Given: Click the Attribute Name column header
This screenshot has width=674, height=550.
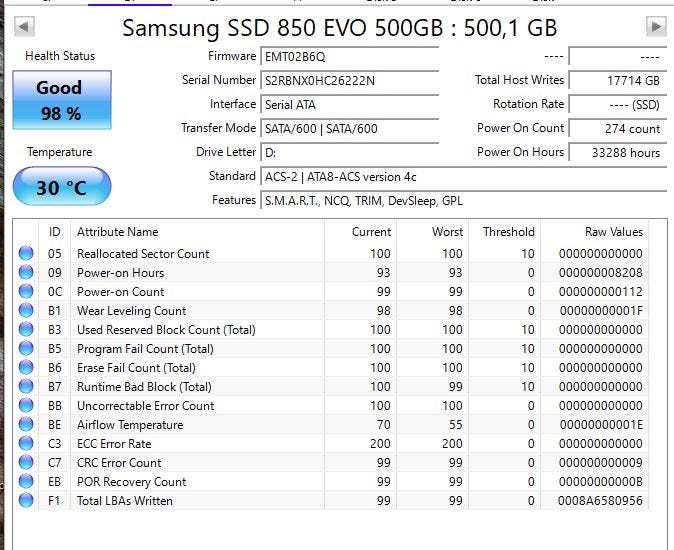Looking at the screenshot, I should [x=197, y=232].
